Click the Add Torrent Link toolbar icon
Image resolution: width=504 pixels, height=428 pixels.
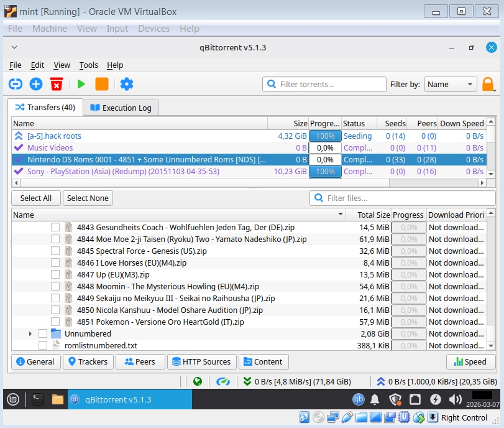point(16,85)
